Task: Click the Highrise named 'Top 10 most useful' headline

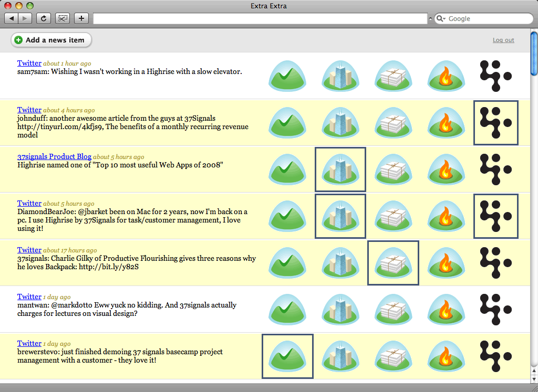Action: (120, 165)
